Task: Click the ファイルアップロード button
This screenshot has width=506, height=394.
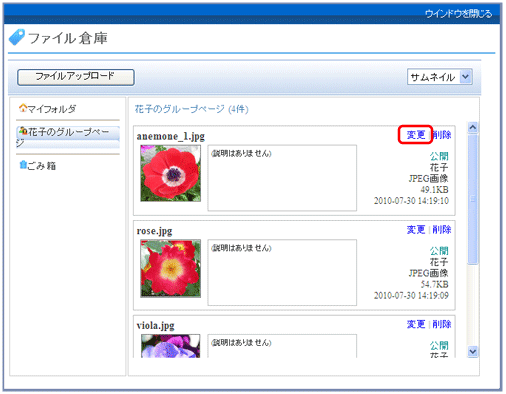Action: [x=76, y=77]
